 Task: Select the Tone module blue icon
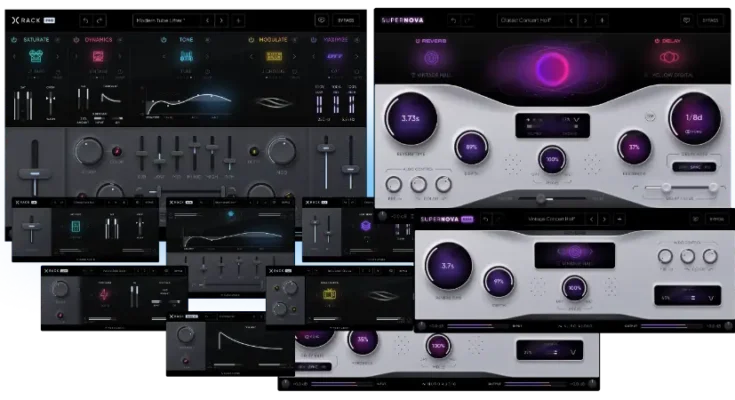click(x=186, y=57)
